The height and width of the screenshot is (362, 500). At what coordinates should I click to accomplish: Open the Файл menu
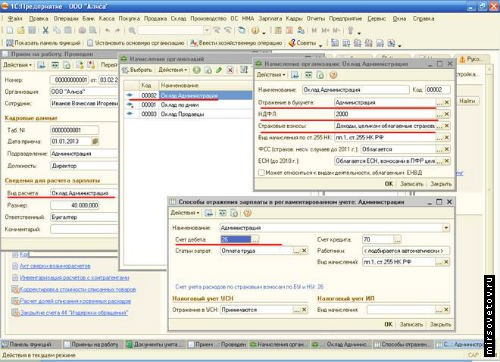pyautogui.click(x=15, y=19)
